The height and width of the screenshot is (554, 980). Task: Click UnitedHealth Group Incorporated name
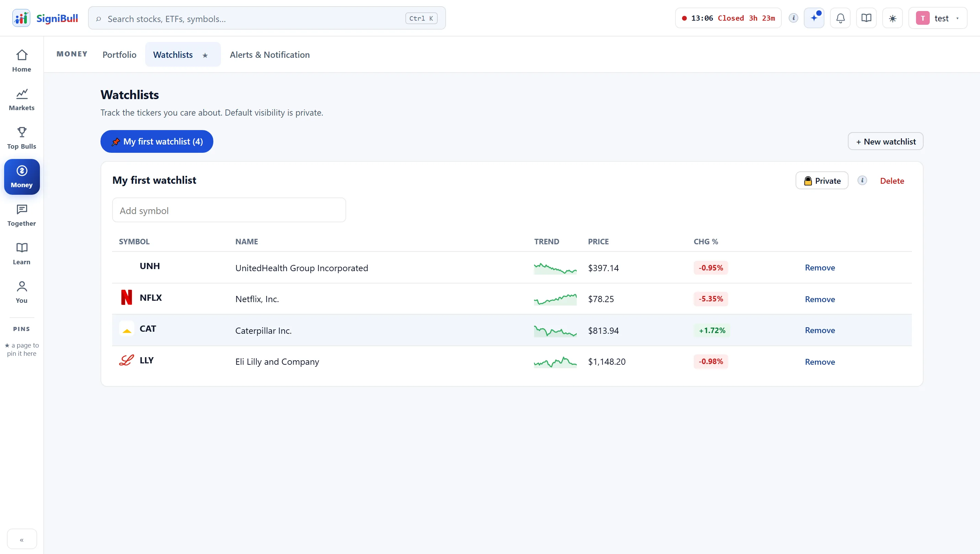302,268
